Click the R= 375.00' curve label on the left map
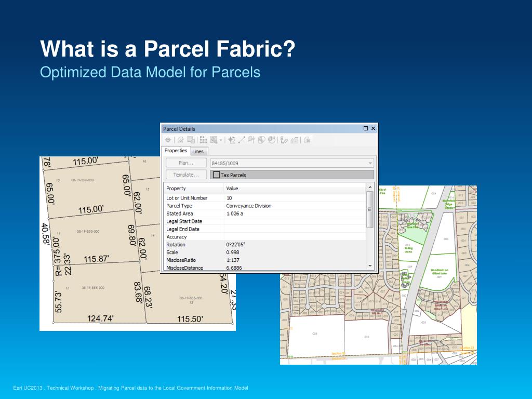This screenshot has width=532, height=399. [x=58, y=257]
